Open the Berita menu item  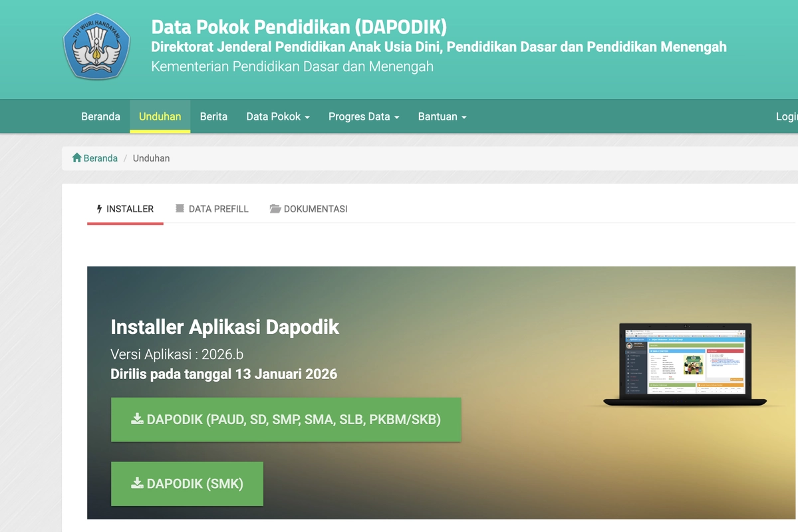point(213,116)
